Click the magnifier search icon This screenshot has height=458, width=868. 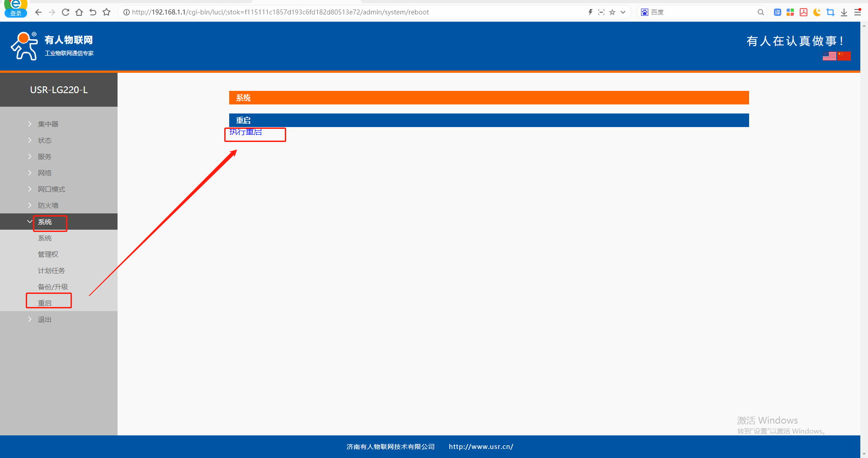point(761,12)
